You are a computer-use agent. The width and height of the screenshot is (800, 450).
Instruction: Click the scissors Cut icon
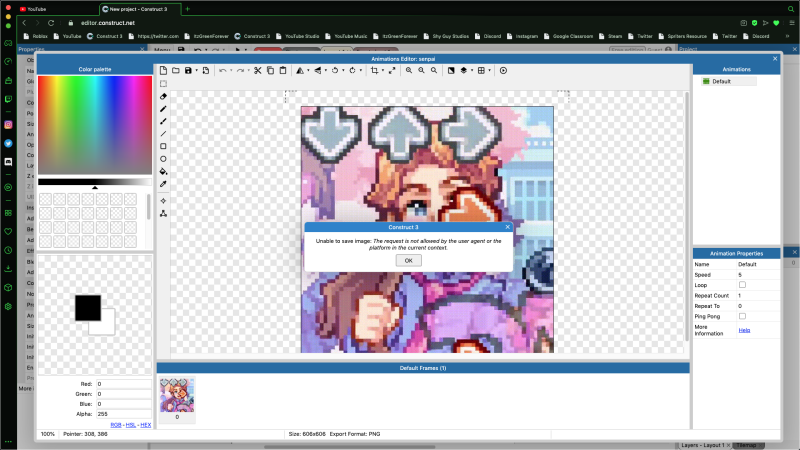click(x=258, y=70)
